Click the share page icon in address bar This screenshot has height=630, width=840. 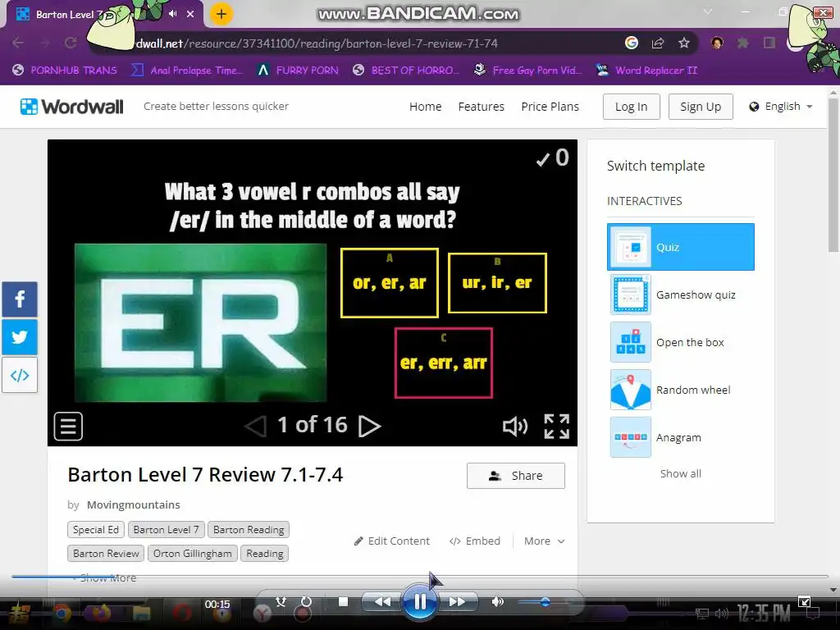(658, 43)
